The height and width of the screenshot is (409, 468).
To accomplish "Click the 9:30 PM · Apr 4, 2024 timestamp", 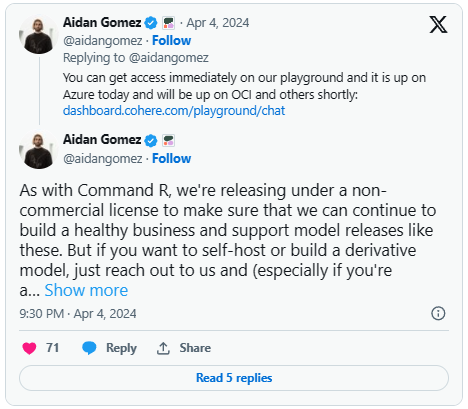I will (78, 314).
